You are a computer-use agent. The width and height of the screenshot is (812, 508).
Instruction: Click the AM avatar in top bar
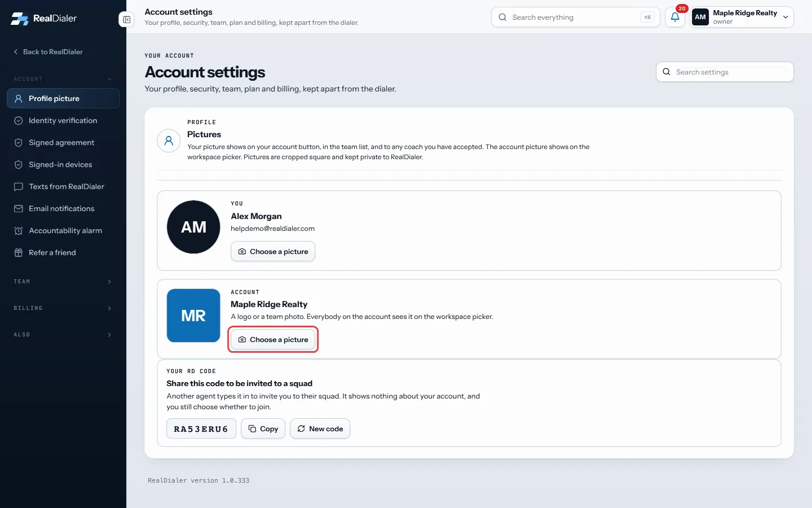pos(700,17)
